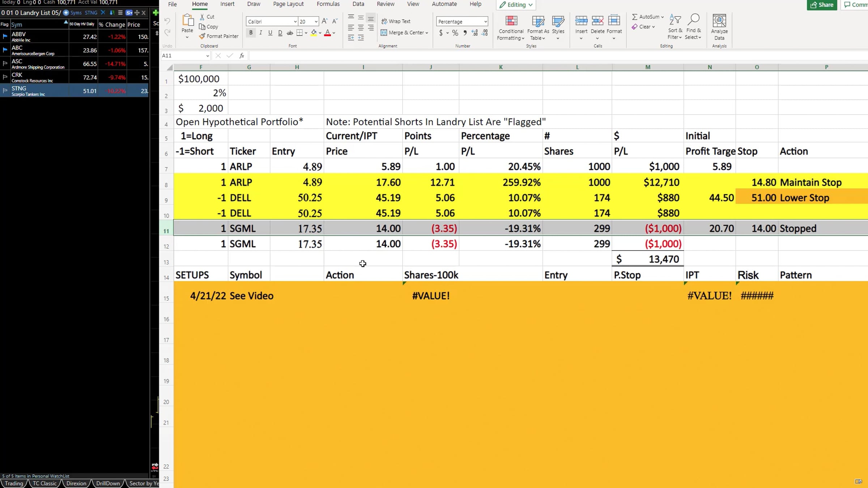This screenshot has height=488, width=868.
Task: Open the Percentage number format dropdown
Action: pyautogui.click(x=485, y=22)
